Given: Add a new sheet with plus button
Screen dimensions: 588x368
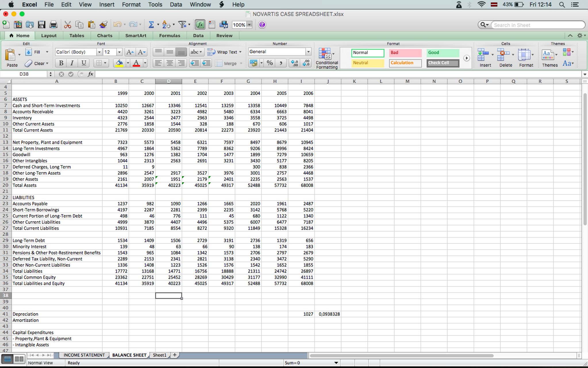Looking at the screenshot, I should pyautogui.click(x=174, y=355).
